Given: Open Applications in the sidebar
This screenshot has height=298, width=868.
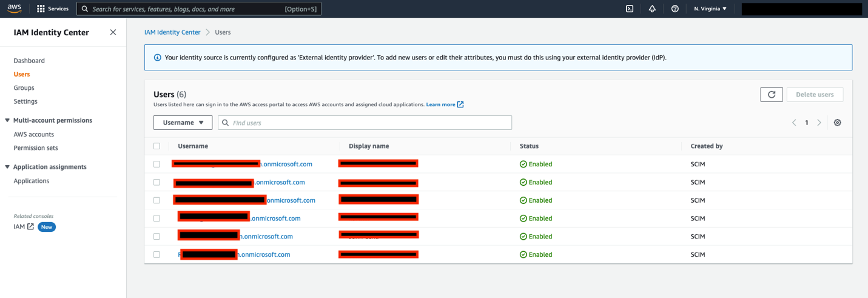Looking at the screenshot, I should click(x=32, y=181).
